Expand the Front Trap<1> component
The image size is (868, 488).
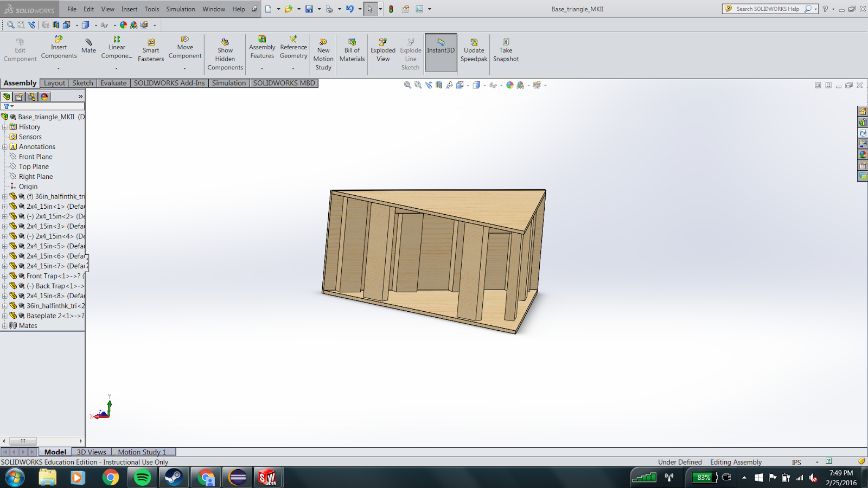(5, 276)
